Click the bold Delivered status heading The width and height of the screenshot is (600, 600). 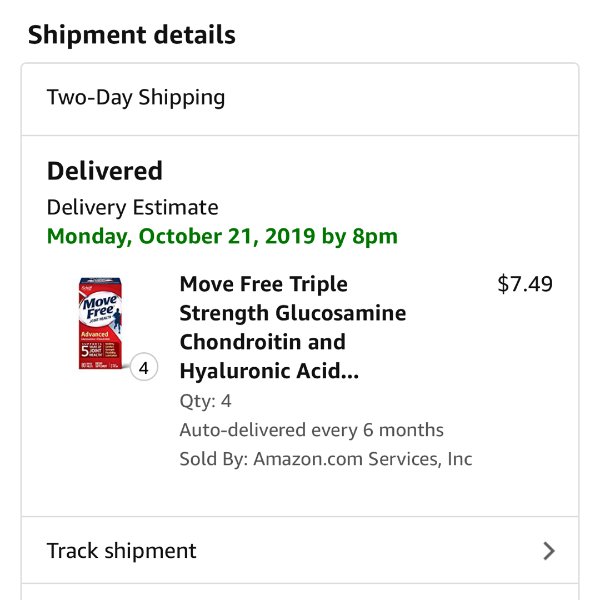click(x=105, y=170)
